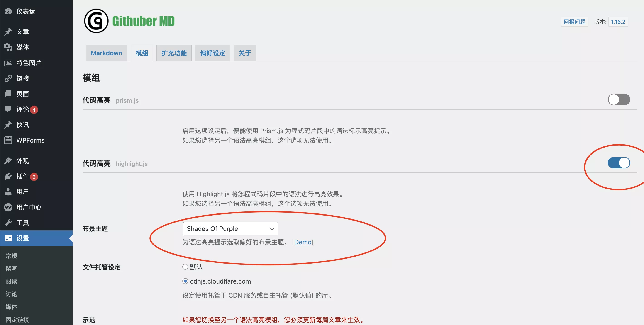Disable the highlight.js code highlight toggle
The image size is (644, 325).
(619, 163)
